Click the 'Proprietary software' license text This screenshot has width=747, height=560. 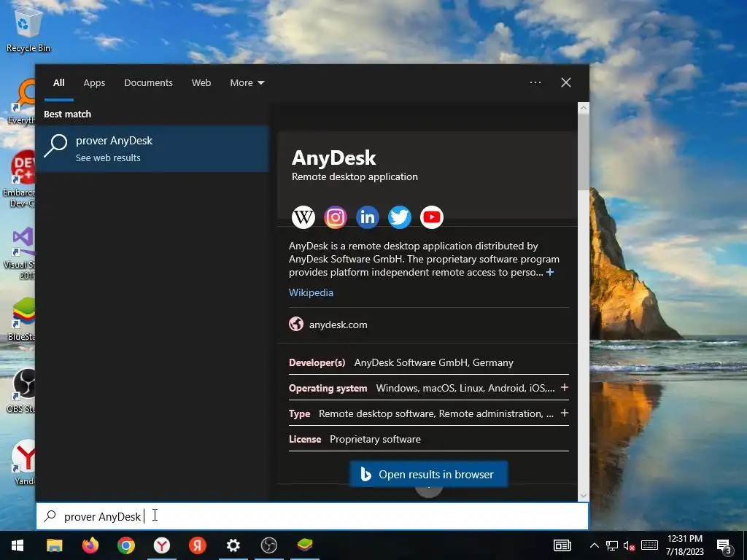[376, 439]
